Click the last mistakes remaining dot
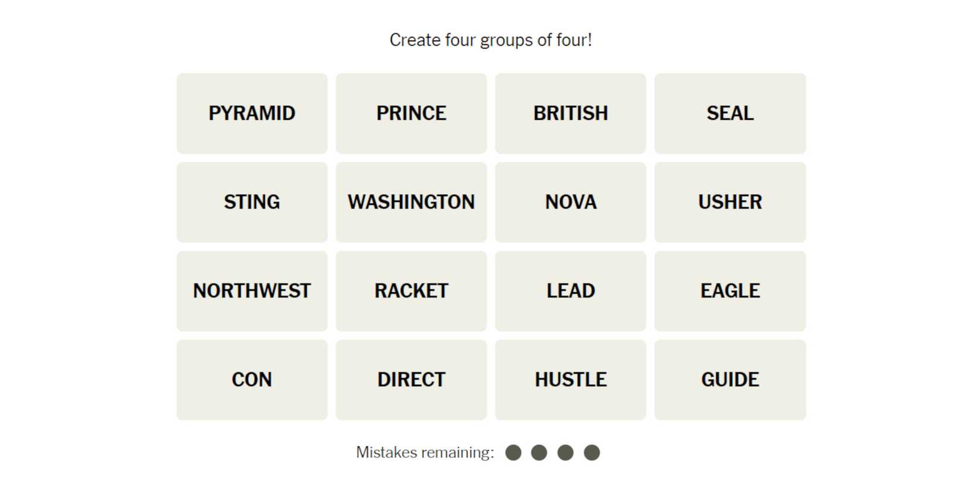This screenshot has height=490, width=980. click(592, 453)
